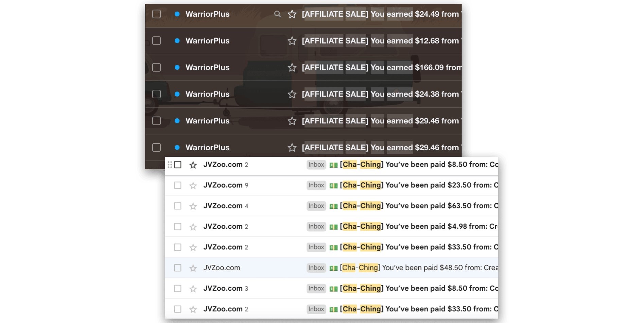Viewport: 644px width, 323px height.
Task: Click the WarriorPlus sender on the $24.49 row
Action: [x=208, y=14]
